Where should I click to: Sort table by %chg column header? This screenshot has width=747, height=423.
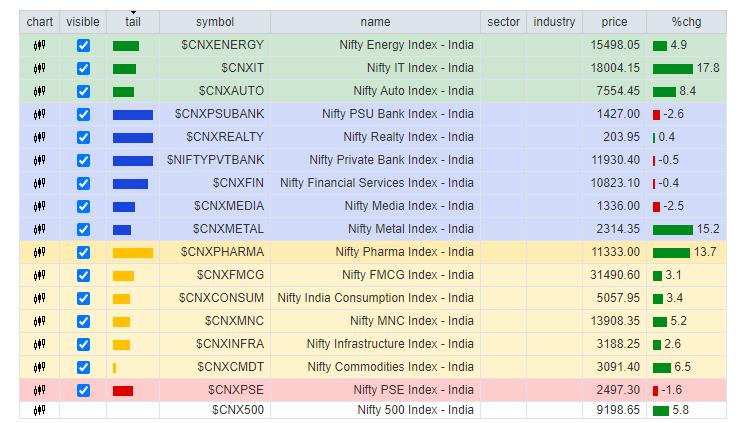click(686, 22)
